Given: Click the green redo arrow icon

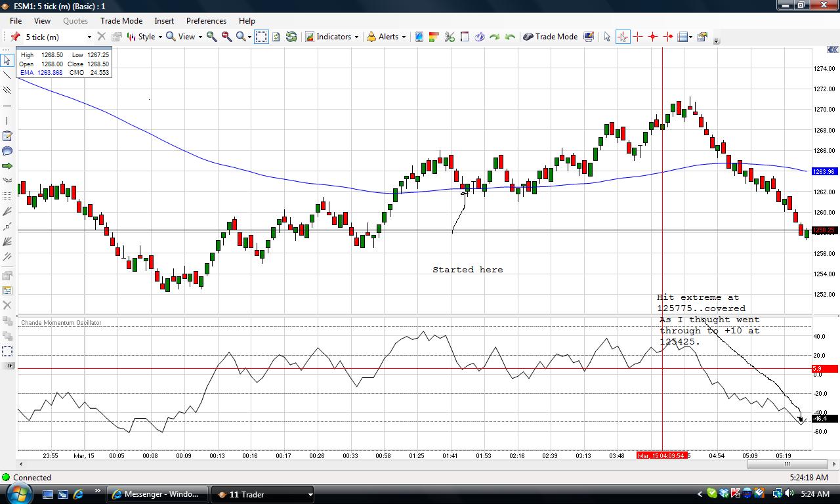Looking at the screenshot, I should click(x=495, y=37).
